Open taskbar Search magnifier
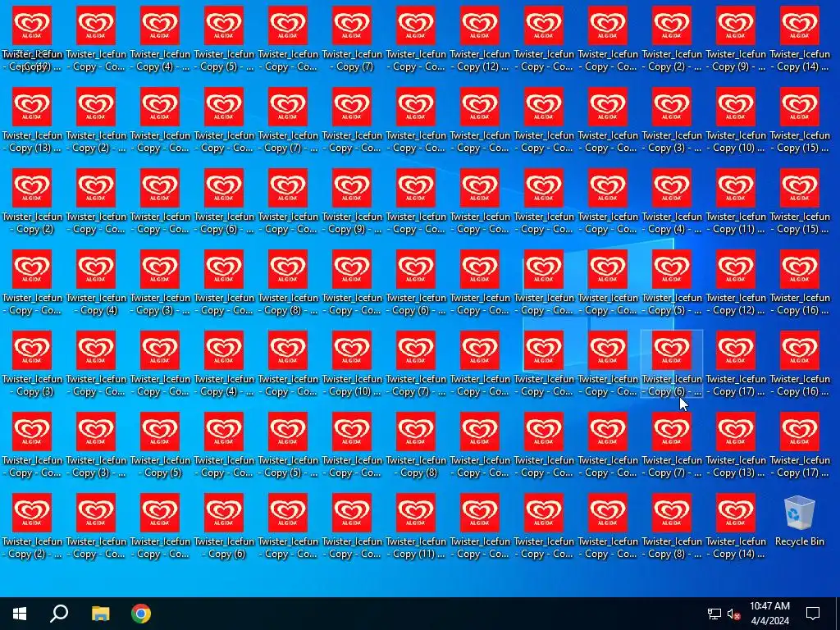Image resolution: width=840 pixels, height=630 pixels. click(x=59, y=614)
